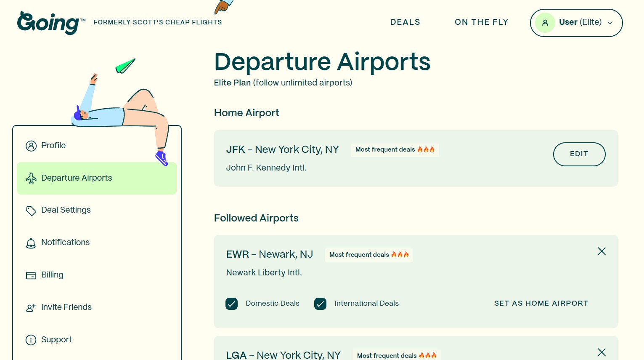
Task: Click the Most frequent deals badge for JFK
Action: pos(395,150)
